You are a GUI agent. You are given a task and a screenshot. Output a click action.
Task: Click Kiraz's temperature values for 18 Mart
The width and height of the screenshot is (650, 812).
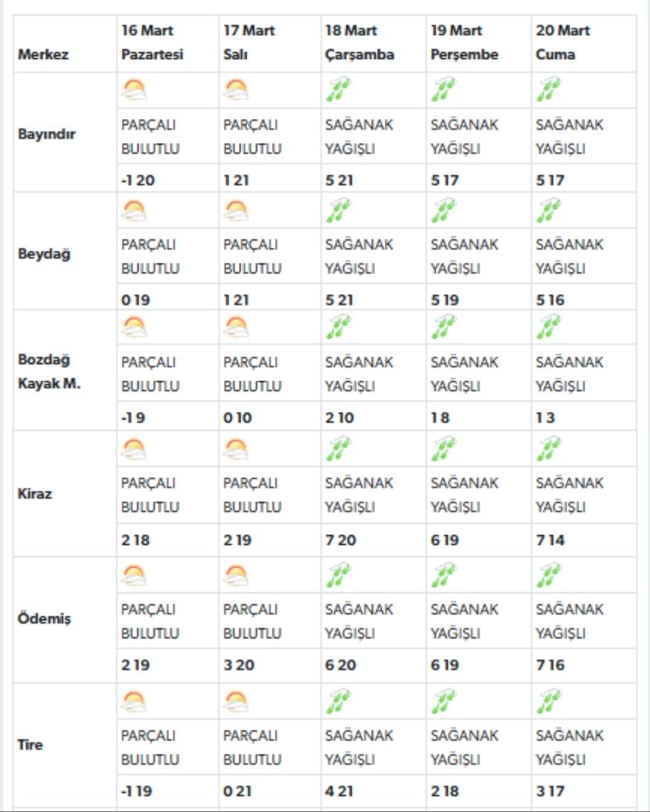tap(341, 540)
